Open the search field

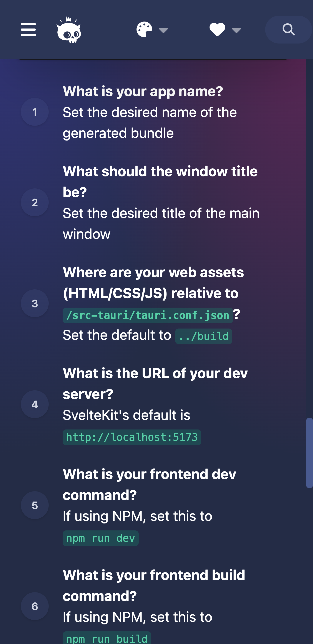(x=288, y=29)
